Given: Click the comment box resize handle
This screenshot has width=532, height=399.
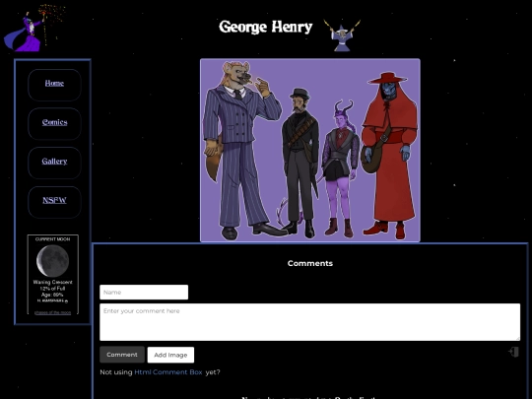Looking at the screenshot, I should pos(518,338).
